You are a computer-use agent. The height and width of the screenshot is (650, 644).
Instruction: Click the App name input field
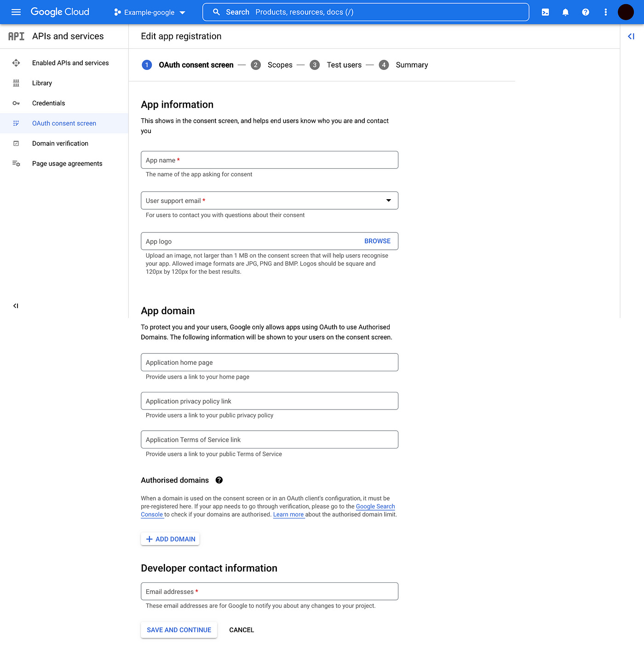269,160
